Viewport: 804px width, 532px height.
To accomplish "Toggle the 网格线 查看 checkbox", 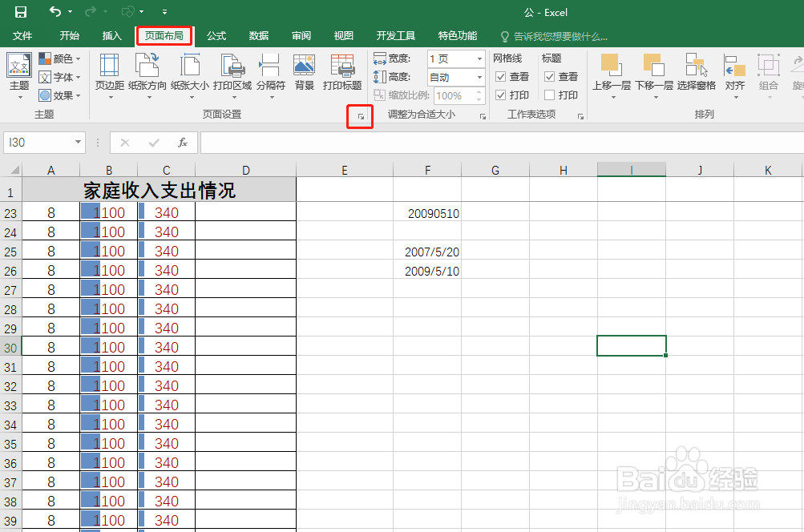I will pyautogui.click(x=501, y=77).
